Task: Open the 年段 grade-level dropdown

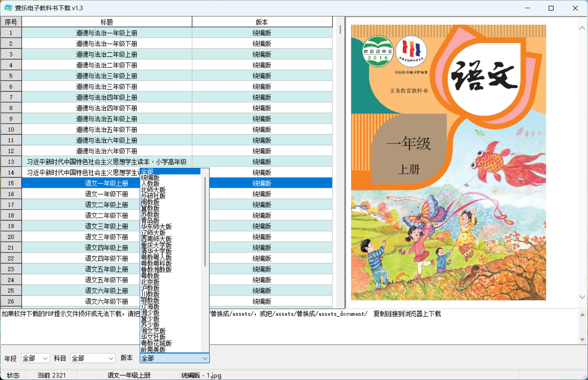Action: pos(35,358)
